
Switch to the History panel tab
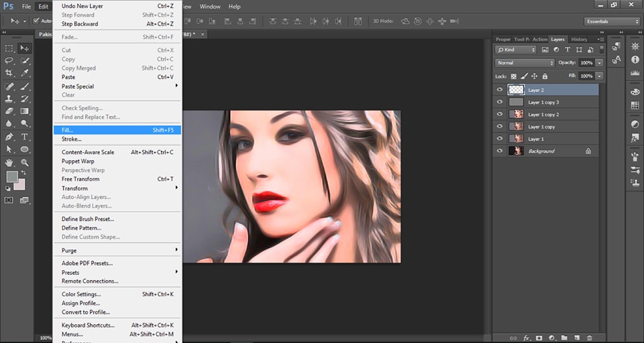coord(579,40)
